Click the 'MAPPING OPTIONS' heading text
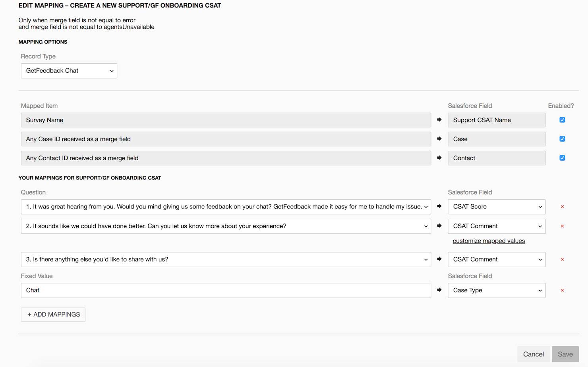Image resolution: width=588 pixels, height=367 pixels. [43, 42]
